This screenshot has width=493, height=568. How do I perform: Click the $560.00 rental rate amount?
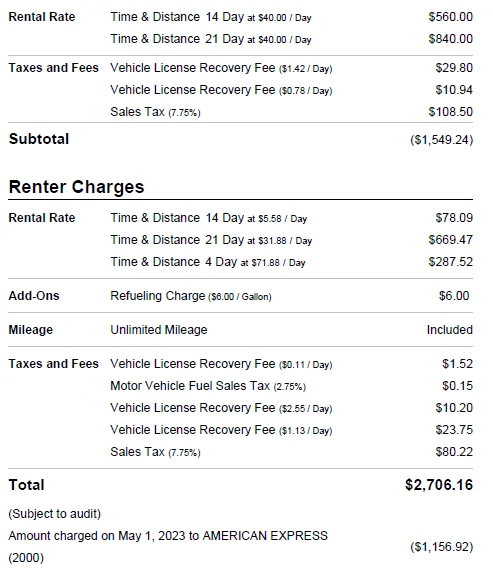[451, 17]
